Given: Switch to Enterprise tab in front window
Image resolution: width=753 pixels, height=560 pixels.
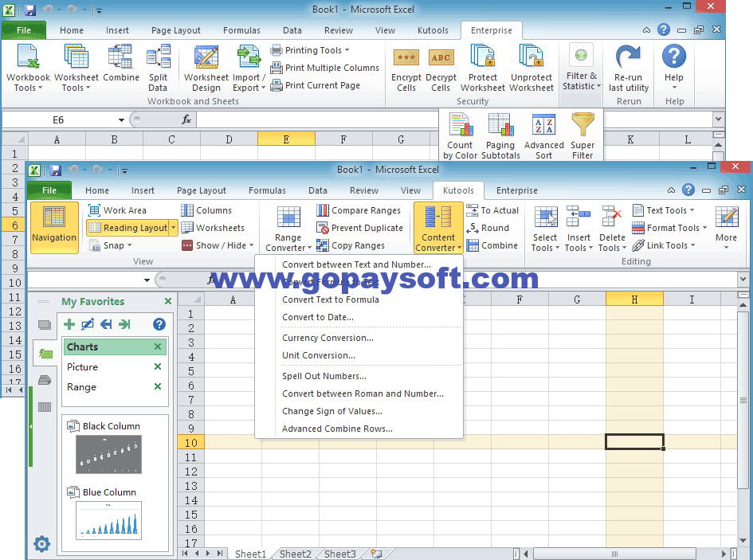Looking at the screenshot, I should [516, 190].
